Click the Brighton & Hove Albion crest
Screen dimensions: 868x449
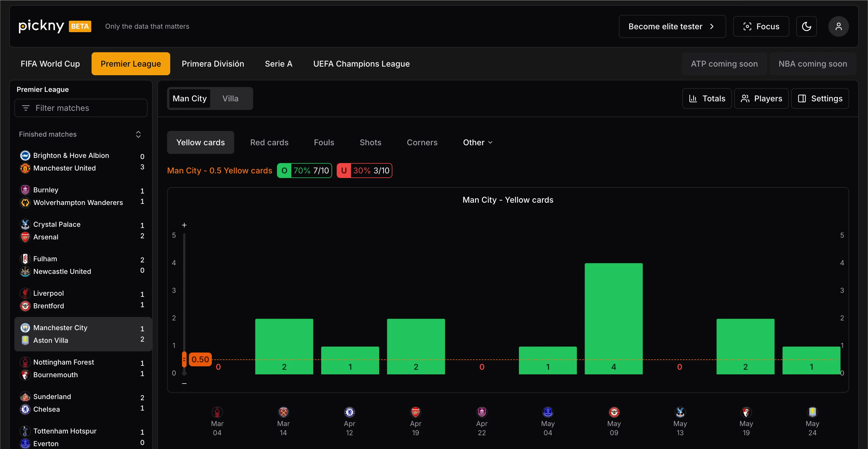coord(25,155)
